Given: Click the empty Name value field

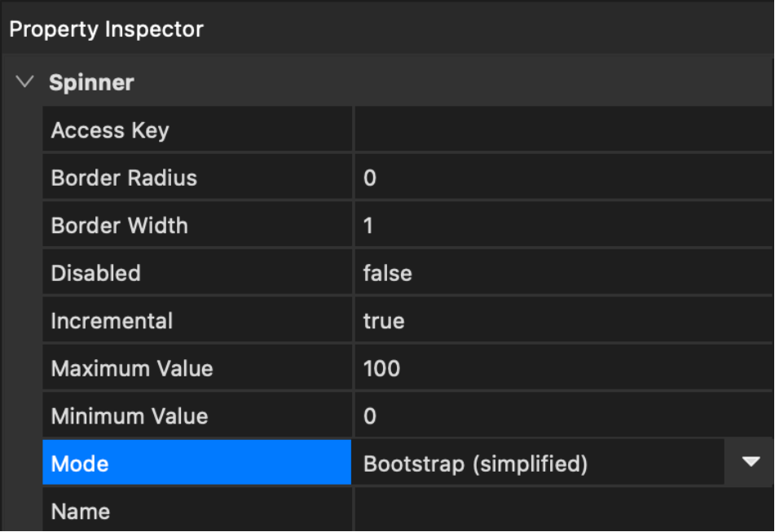Looking at the screenshot, I should coord(562,512).
